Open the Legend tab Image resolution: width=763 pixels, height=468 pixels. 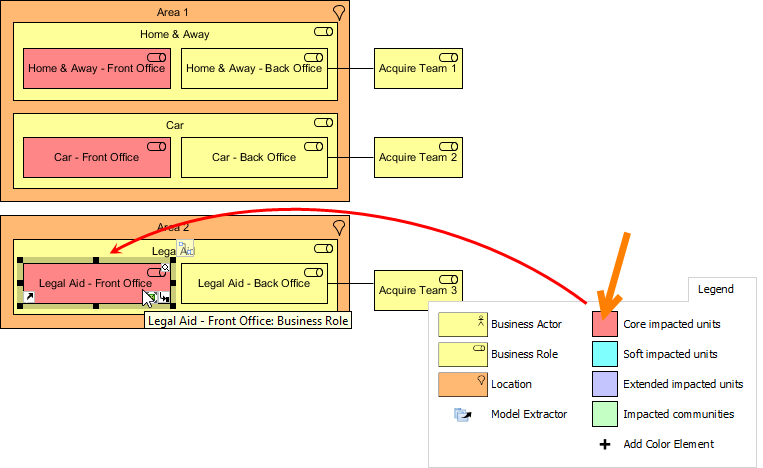pyautogui.click(x=715, y=289)
